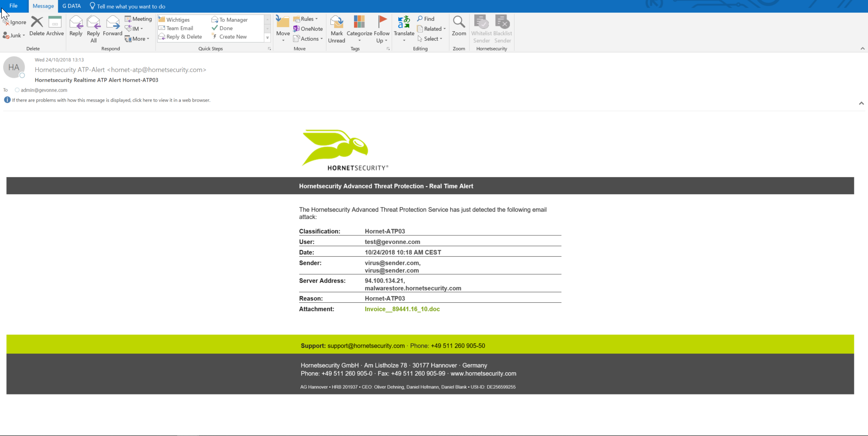Click Whitelist Sender

pos(481,29)
